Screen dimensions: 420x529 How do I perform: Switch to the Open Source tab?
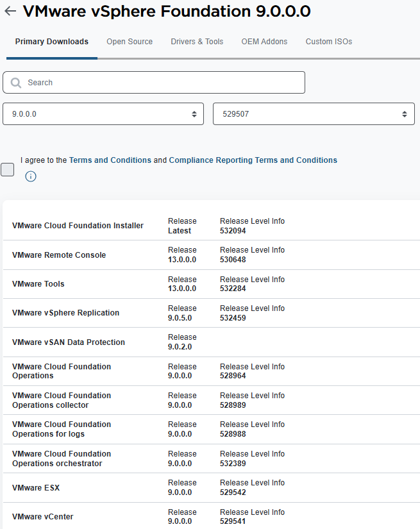coord(130,42)
